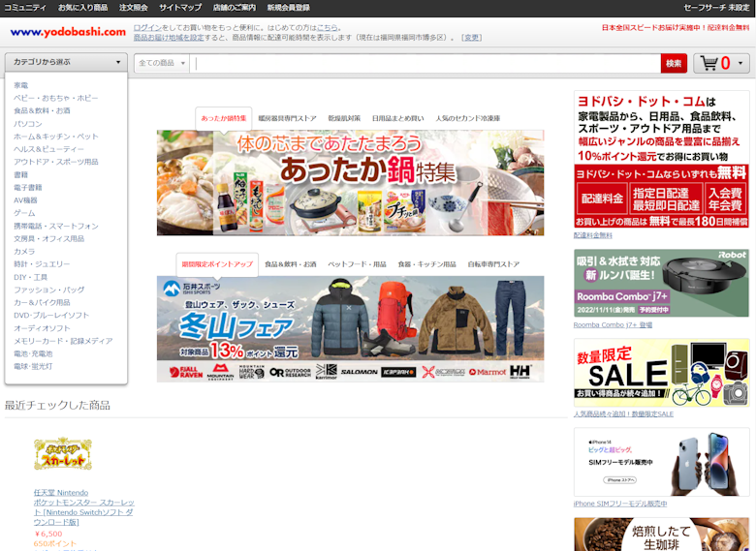Image resolution: width=756 pixels, height=551 pixels.
Task: Click the こちら link for newcomers
Action: click(x=327, y=28)
